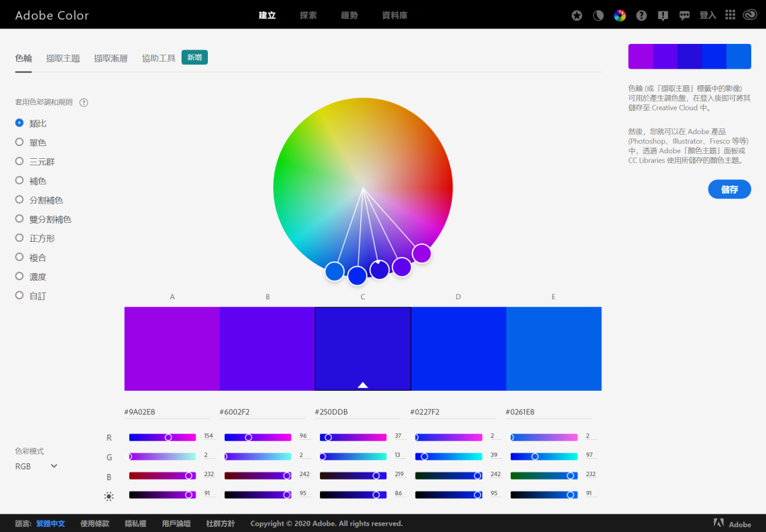Screen dimensions: 766x532
Task: Click the help icon beside 套用色彩調和規則
Action: pos(84,103)
